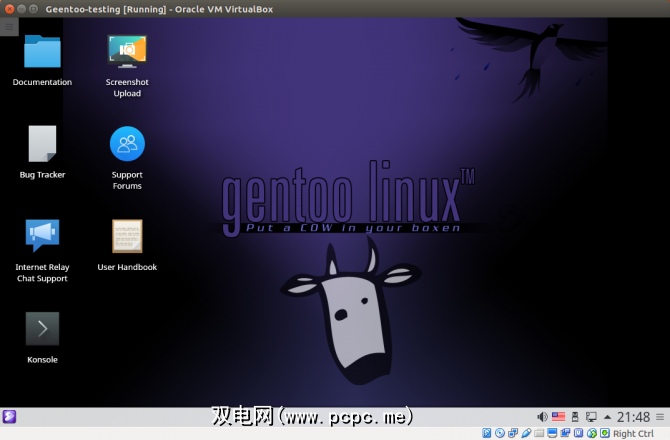670x440 pixels.
Task: Click VirtualBox network adapters status icon
Action: click(x=513, y=433)
